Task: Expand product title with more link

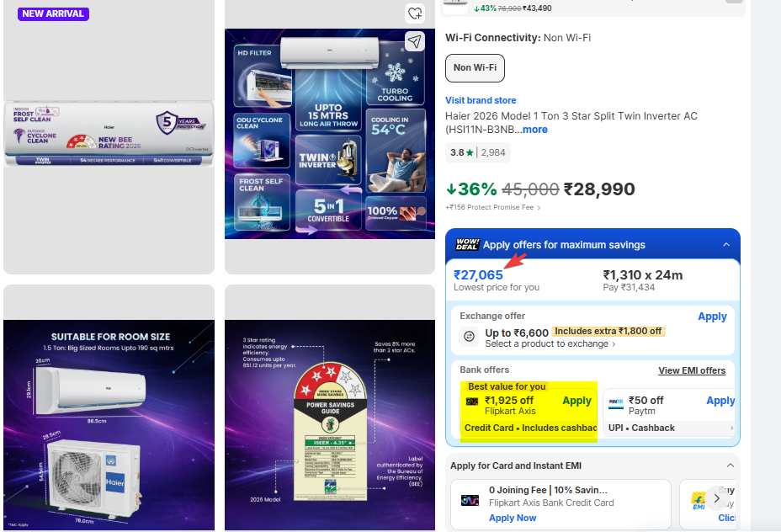Action: [535, 130]
